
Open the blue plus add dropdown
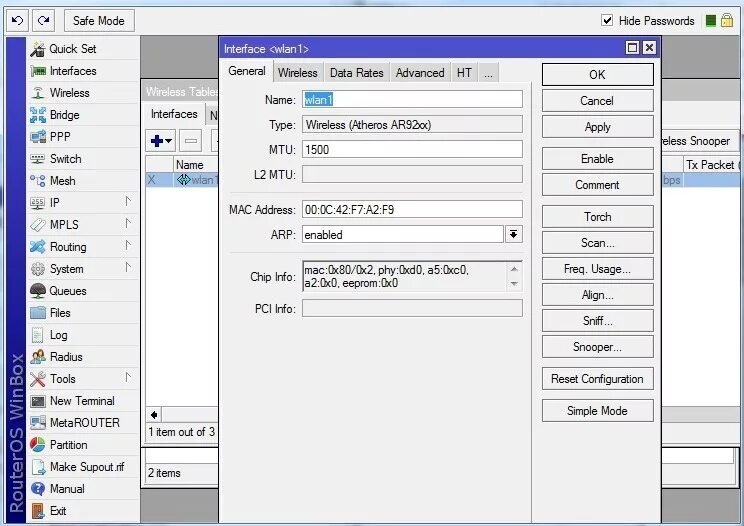pos(161,141)
